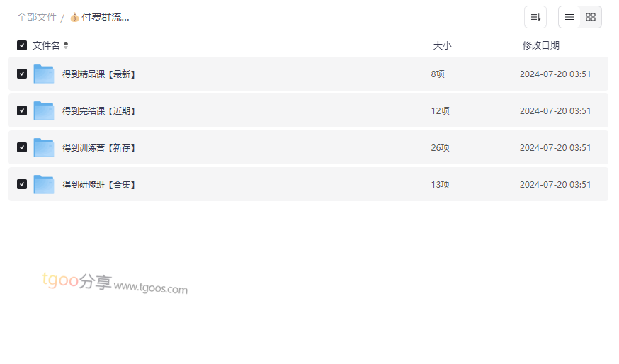The image size is (619, 364).
Task: Toggle the select-all checkbox beside 文件名
Action: coord(22,45)
